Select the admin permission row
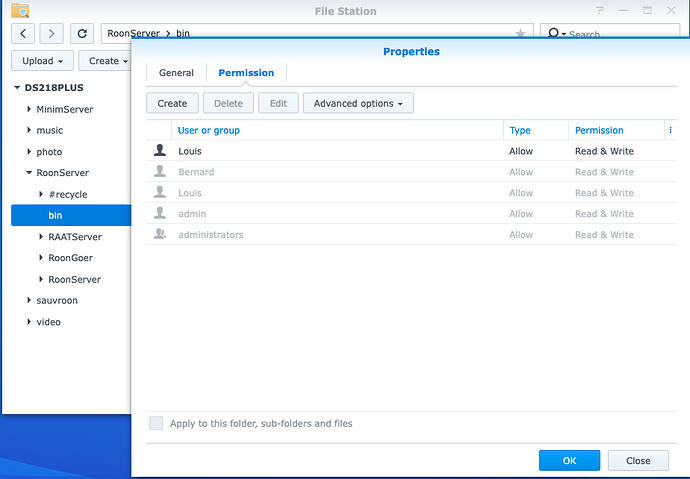The width and height of the screenshot is (690, 479). point(411,213)
